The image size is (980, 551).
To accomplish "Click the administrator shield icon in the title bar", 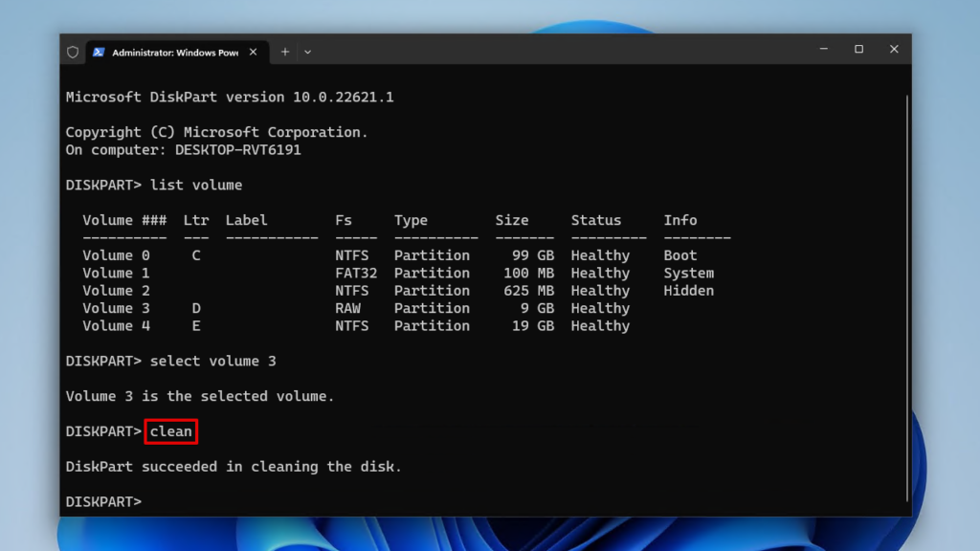I will point(72,52).
